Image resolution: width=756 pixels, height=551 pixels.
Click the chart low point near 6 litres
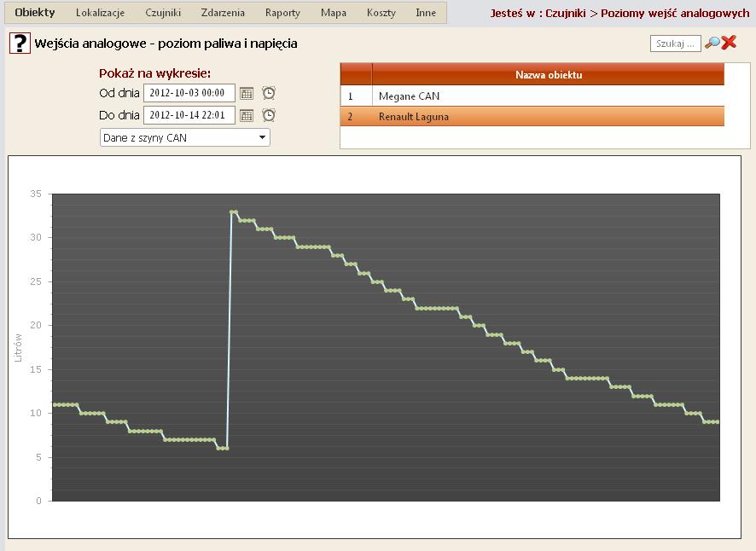pyautogui.click(x=222, y=449)
